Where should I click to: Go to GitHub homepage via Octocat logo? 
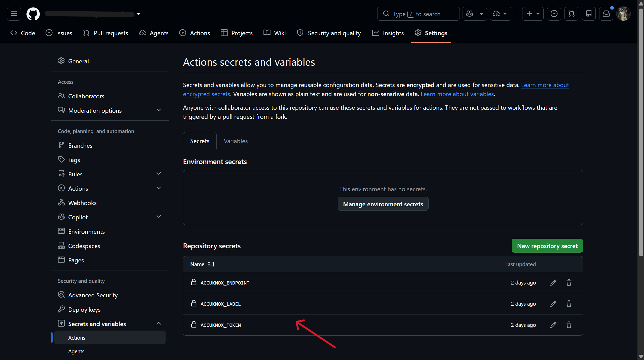click(33, 14)
